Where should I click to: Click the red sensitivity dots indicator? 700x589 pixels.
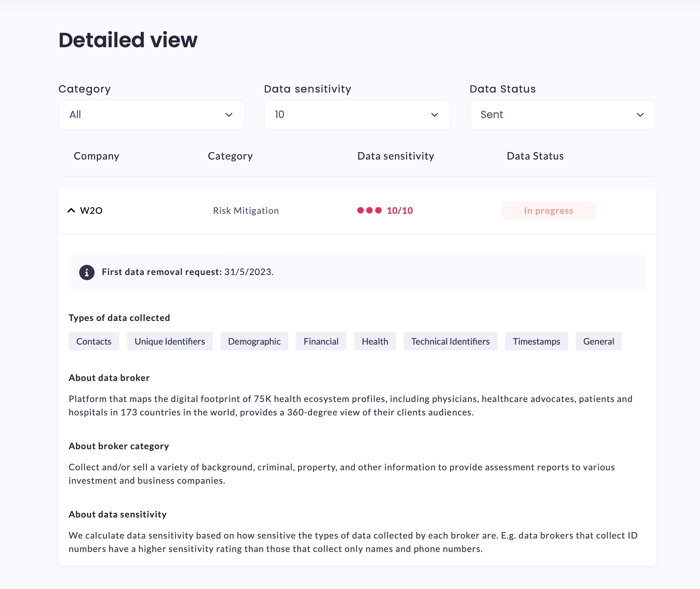pos(369,210)
